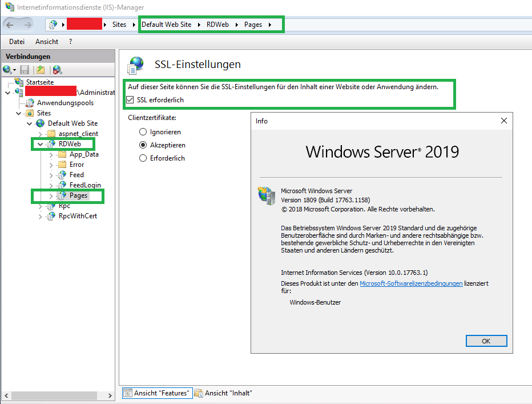Viewport: 532px width, 404px height.
Task: Close the Info dialog with X
Action: (504, 121)
